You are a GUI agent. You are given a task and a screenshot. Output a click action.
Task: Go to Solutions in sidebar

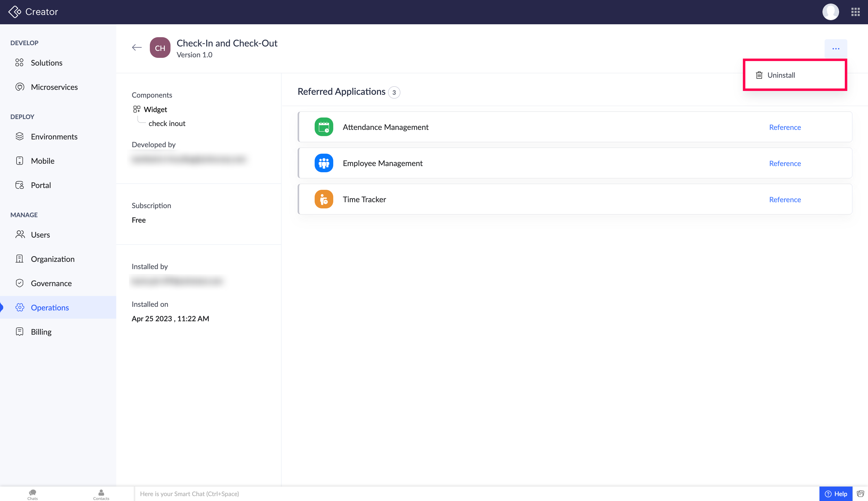[47, 62]
